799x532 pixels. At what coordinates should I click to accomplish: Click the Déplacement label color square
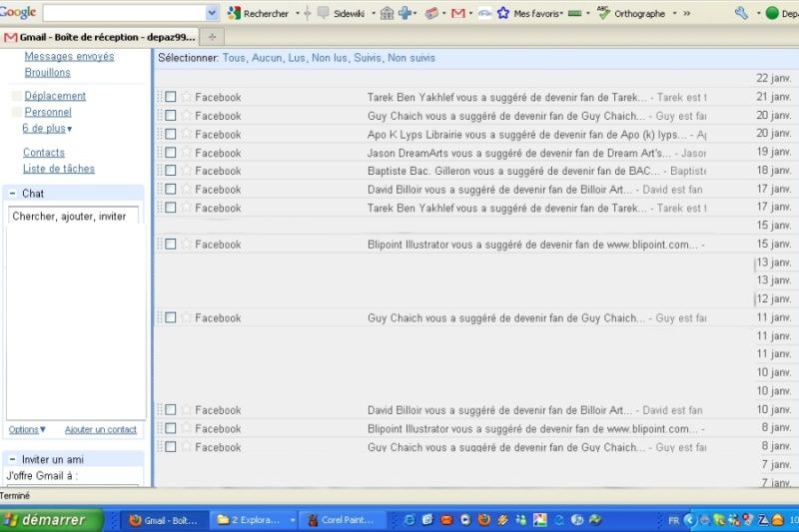(16, 96)
